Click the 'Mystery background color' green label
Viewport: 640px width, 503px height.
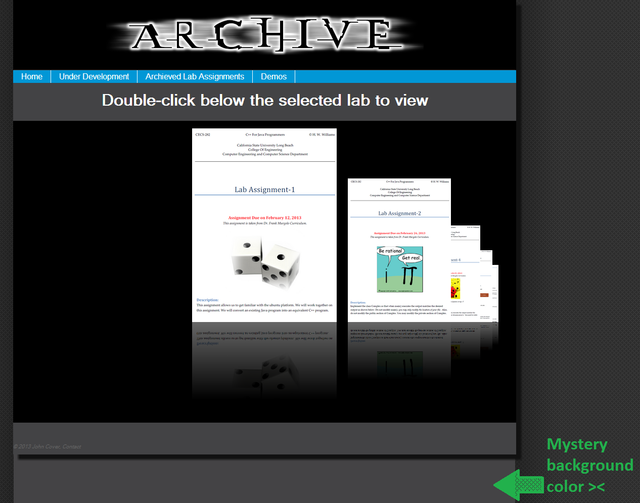tap(589, 464)
